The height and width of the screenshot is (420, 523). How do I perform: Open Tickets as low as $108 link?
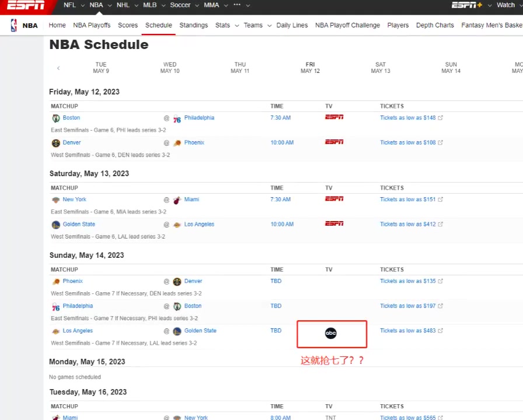click(407, 143)
